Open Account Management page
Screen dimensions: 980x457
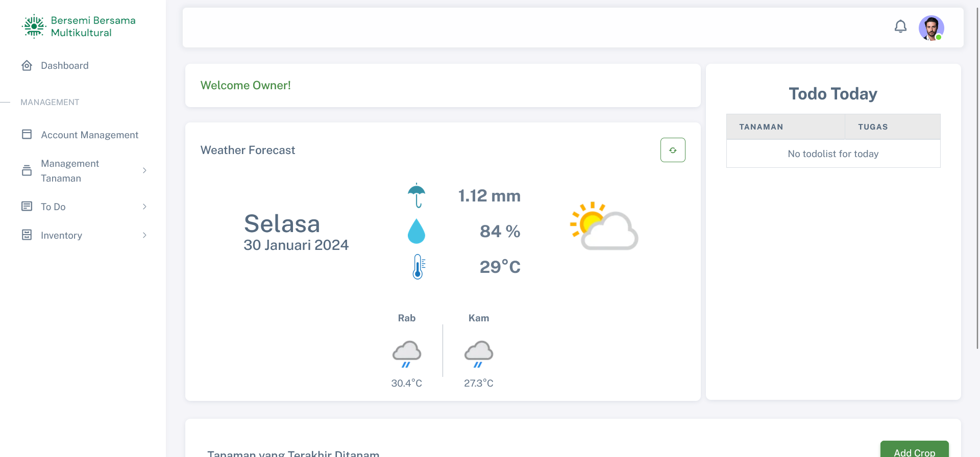90,135
